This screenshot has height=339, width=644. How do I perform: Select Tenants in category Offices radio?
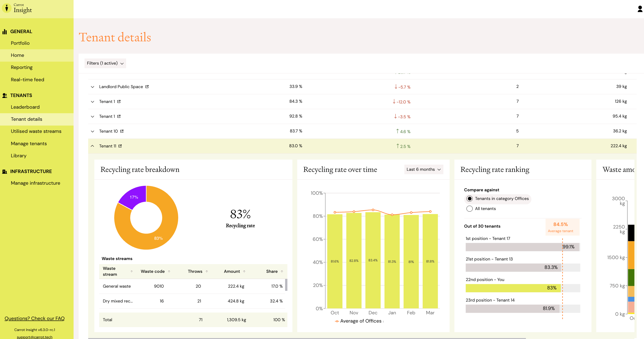click(x=469, y=199)
